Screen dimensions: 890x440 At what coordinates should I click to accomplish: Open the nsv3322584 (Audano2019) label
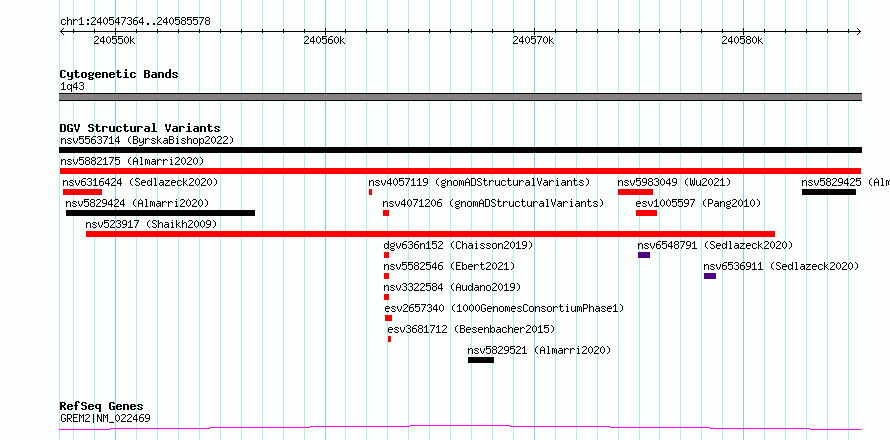click(x=452, y=287)
